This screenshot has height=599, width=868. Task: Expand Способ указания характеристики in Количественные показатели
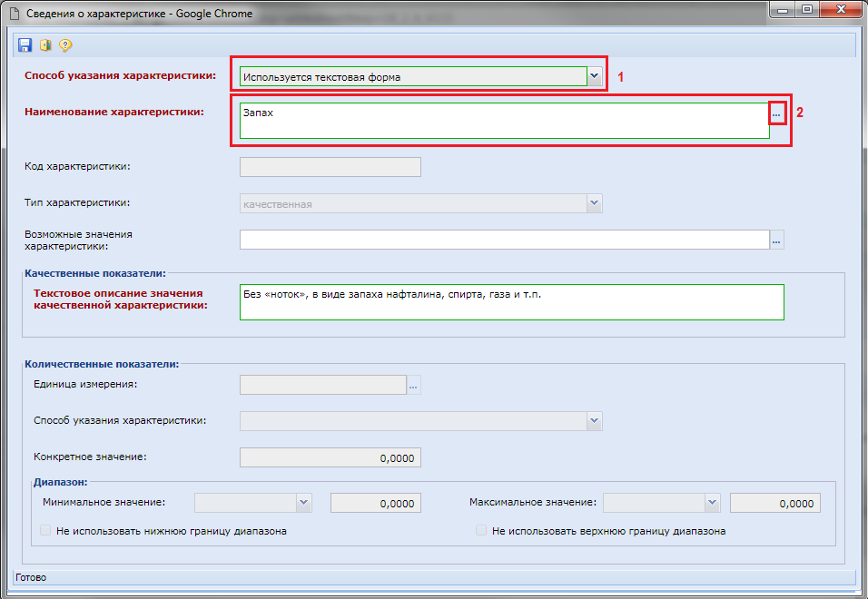point(594,421)
